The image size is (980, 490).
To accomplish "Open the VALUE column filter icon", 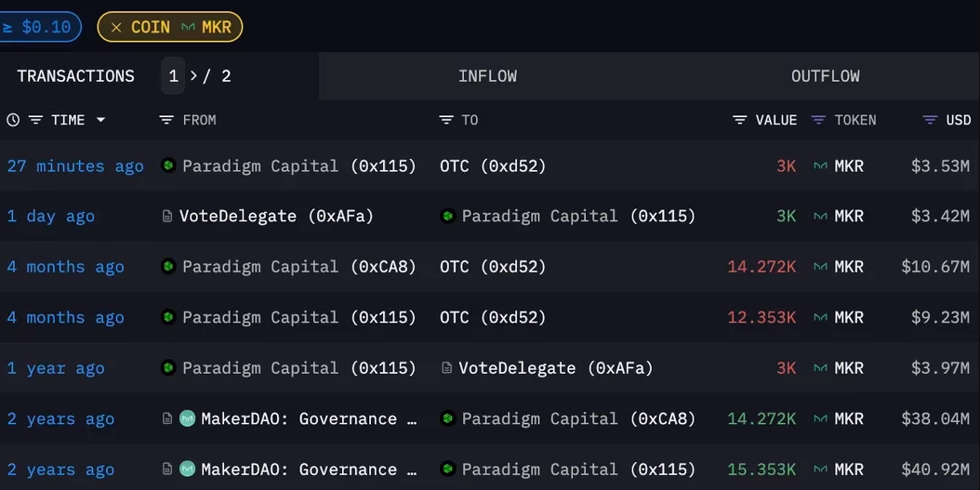I will click(740, 120).
